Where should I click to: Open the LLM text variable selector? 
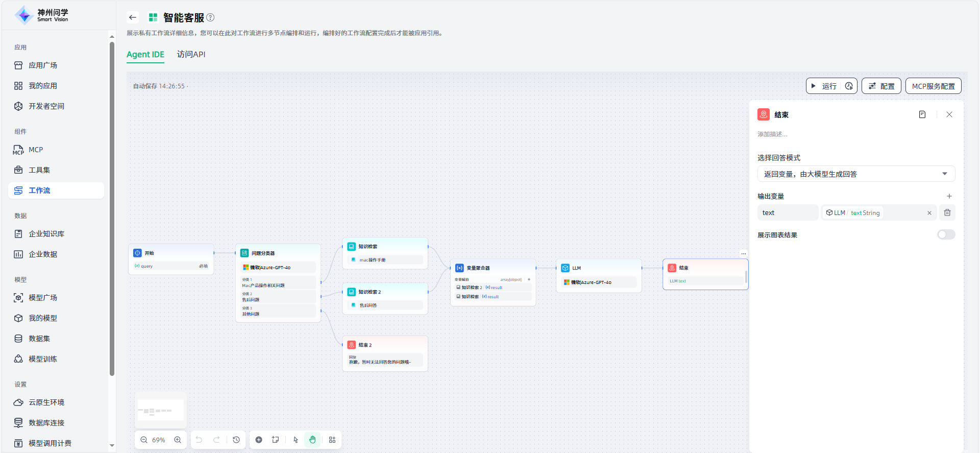(873, 212)
